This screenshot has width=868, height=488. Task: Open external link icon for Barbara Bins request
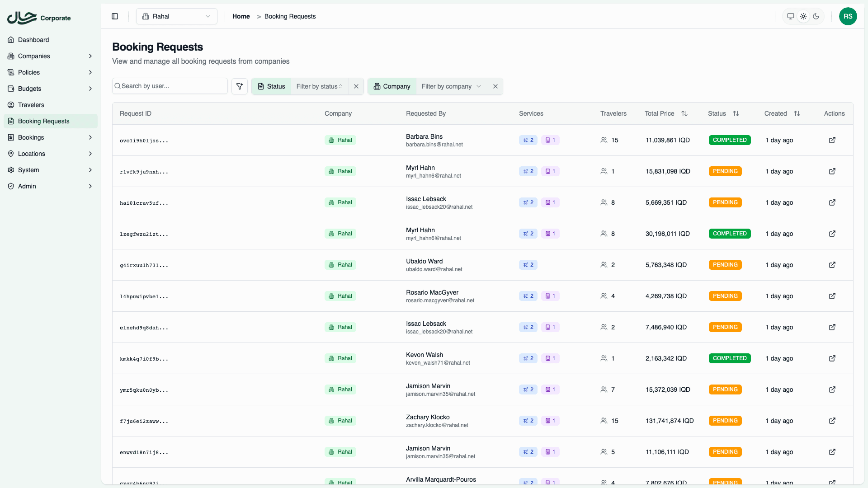point(832,140)
